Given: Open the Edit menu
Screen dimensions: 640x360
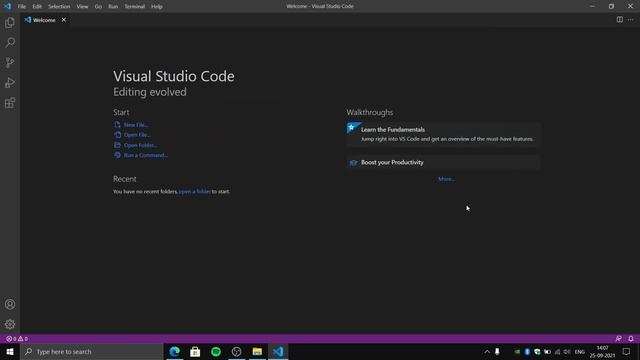Looking at the screenshot, I should point(37,7).
